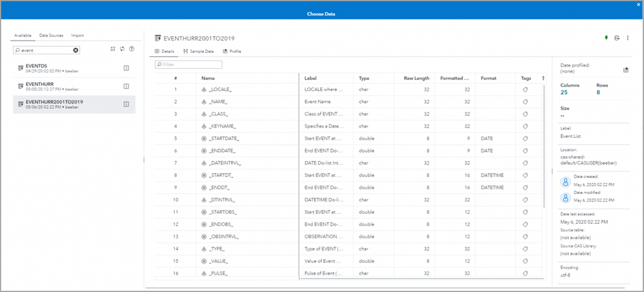Click DATE format in the _STARTDATE_ row
Viewport: 644px width, 292px height.
487,139
